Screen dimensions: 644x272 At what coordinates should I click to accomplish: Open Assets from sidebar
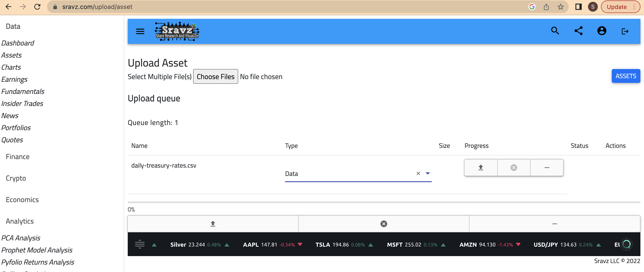pyautogui.click(x=11, y=55)
